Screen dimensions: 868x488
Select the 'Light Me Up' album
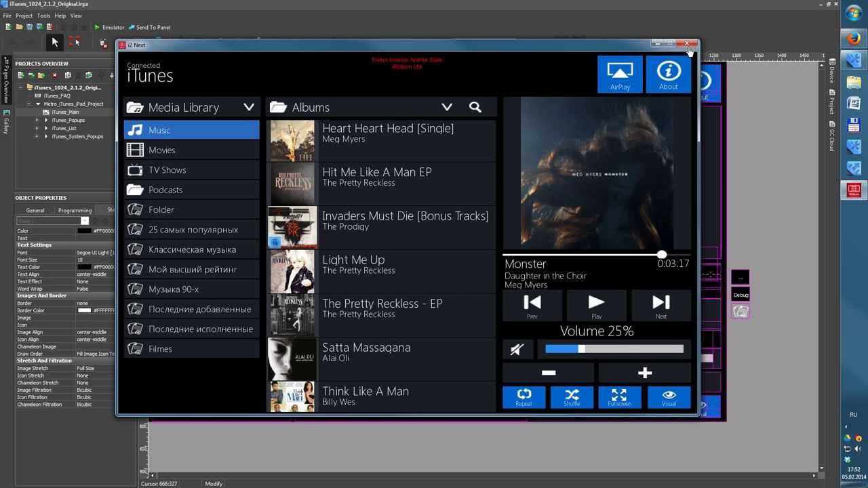(382, 271)
